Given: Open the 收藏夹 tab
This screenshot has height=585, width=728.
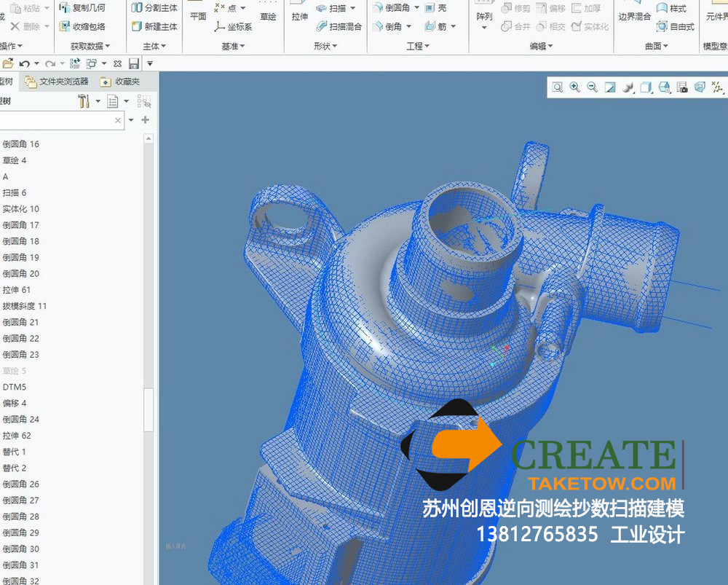Looking at the screenshot, I should tap(120, 82).
